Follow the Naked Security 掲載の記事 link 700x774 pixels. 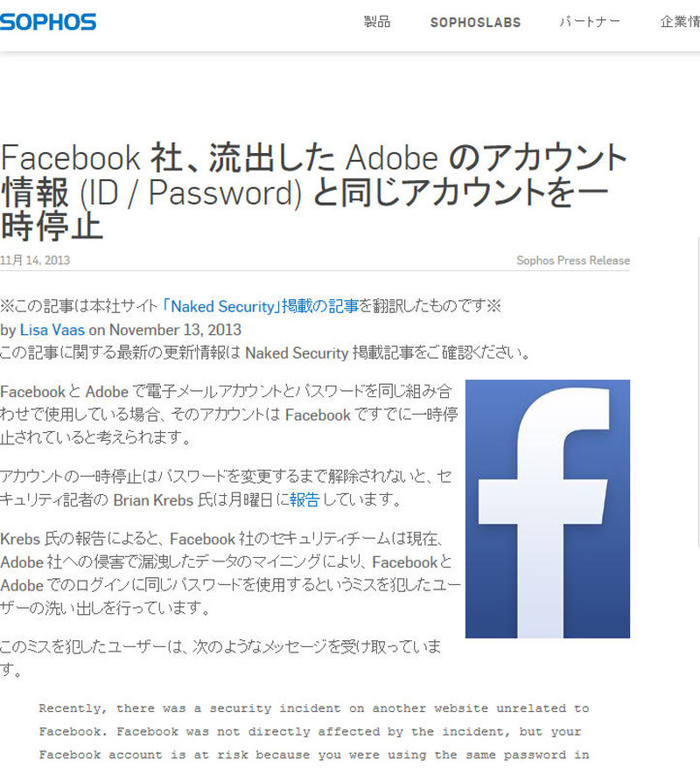tap(261, 306)
